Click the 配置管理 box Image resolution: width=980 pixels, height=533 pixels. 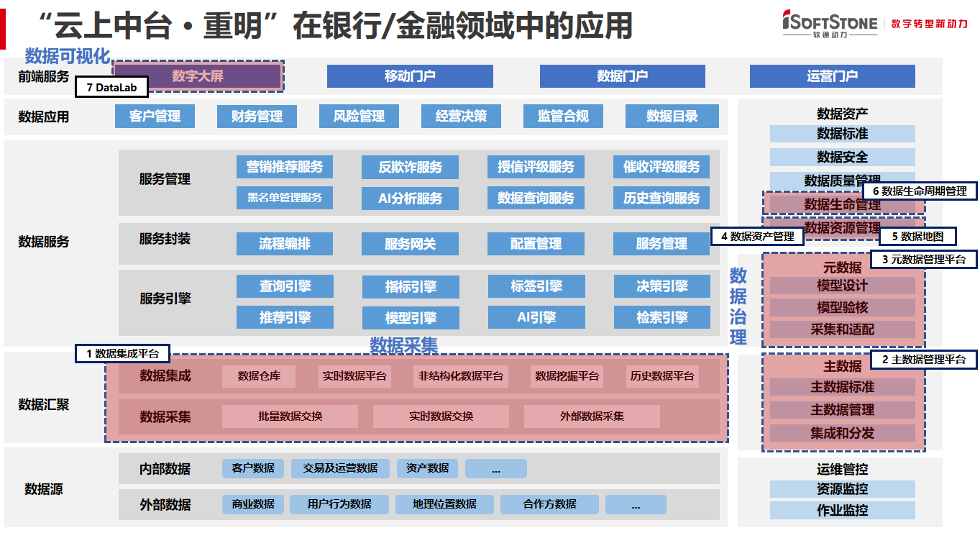[x=536, y=244]
